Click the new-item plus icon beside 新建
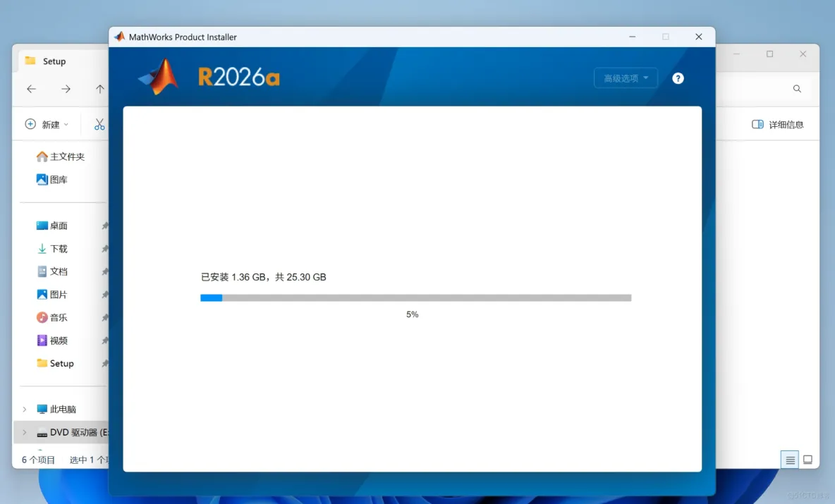 pyautogui.click(x=30, y=125)
